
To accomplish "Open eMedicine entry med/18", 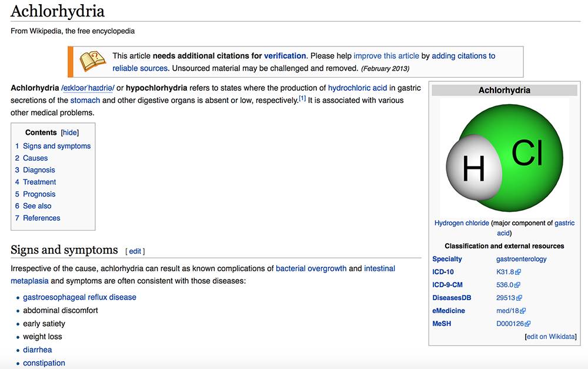I will [508, 311].
